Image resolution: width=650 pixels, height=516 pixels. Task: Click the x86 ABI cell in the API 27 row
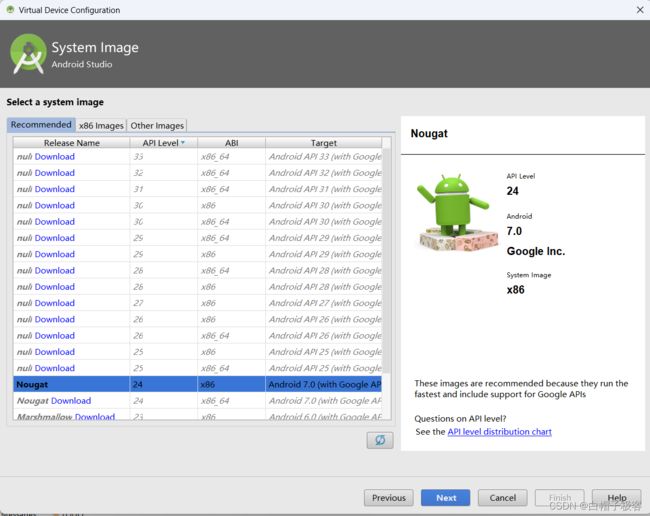(x=231, y=303)
